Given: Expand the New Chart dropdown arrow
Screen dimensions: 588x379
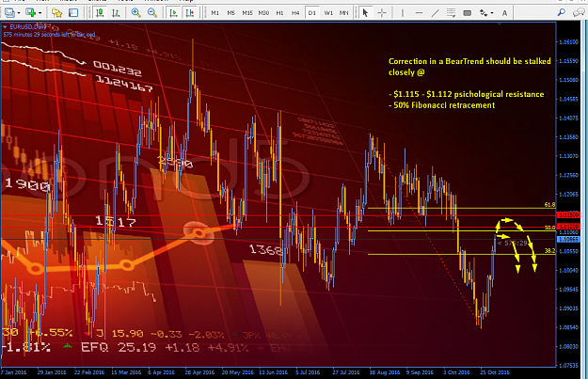Looking at the screenshot, I should tap(19, 13).
